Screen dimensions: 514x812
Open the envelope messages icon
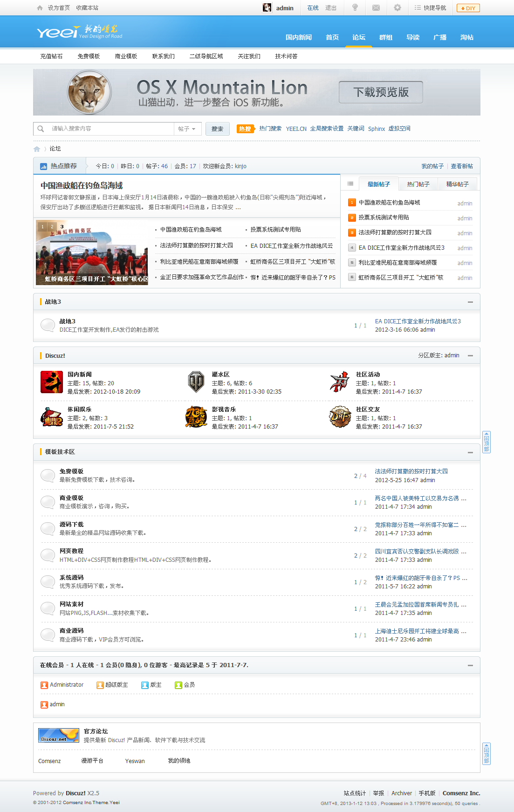tap(376, 7)
